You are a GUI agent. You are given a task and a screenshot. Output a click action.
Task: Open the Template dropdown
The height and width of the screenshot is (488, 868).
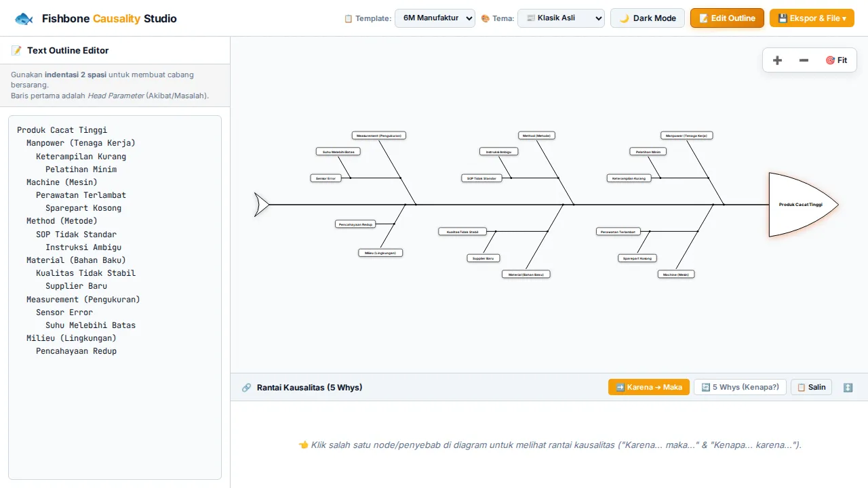pos(435,18)
